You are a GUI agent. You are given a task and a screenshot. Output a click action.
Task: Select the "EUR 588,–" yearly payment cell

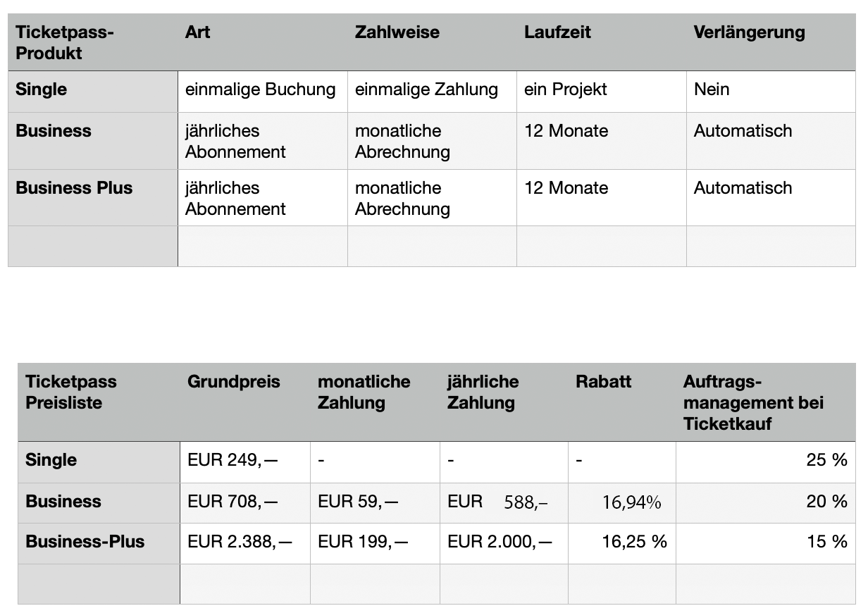(498, 502)
